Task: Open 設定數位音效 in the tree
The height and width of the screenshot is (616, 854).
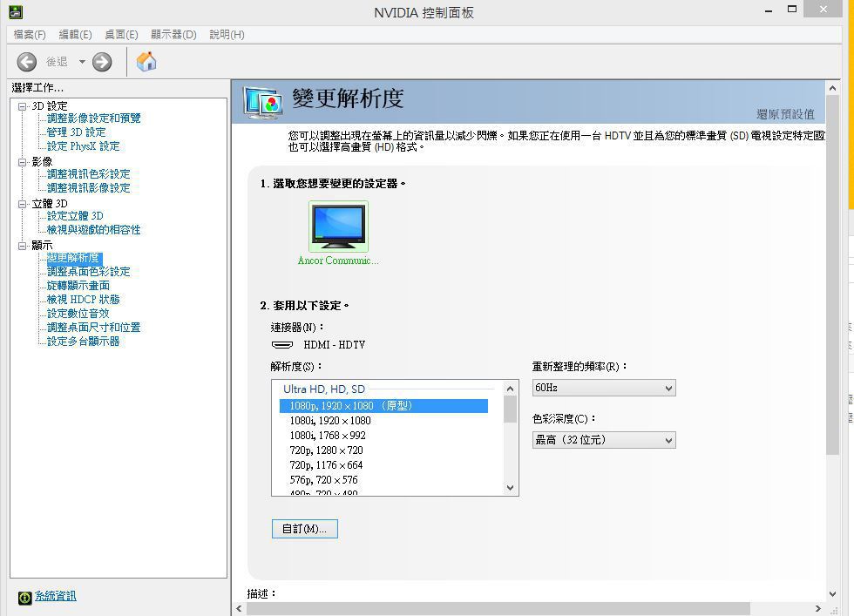Action: 78,314
